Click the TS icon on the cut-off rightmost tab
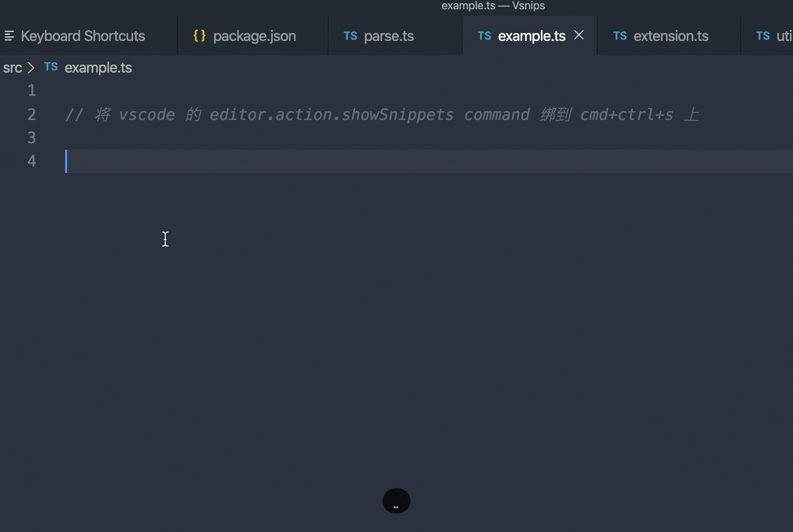The width and height of the screenshot is (793, 532). [x=763, y=36]
